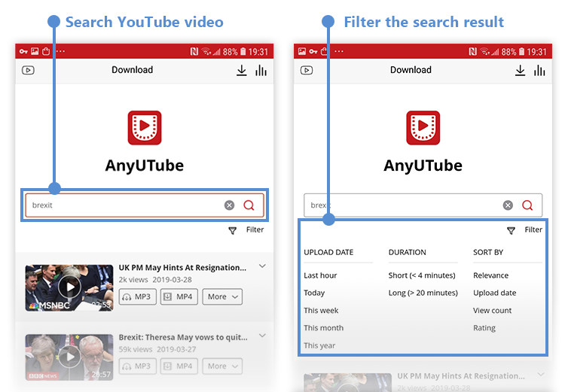Tap Filter label in left phone
Screen dimensions: 565x392
coord(255,229)
